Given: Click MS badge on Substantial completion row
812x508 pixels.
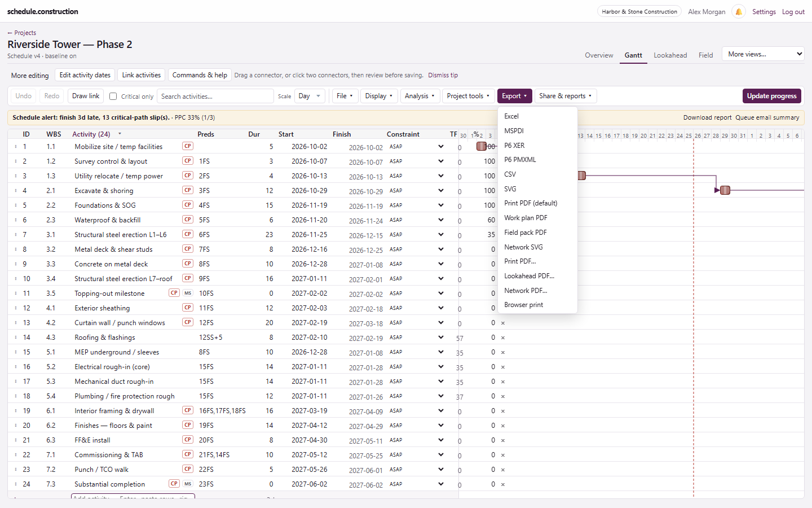Looking at the screenshot, I should coord(188,484).
